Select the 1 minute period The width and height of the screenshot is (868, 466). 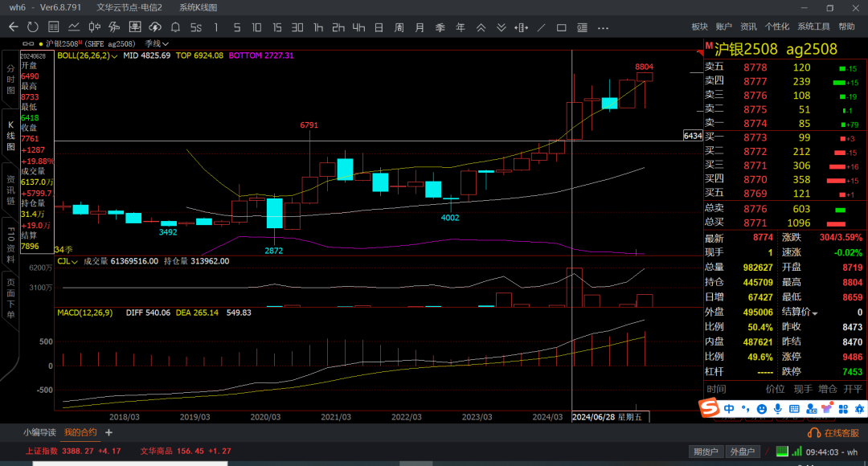pyautogui.click(x=216, y=27)
